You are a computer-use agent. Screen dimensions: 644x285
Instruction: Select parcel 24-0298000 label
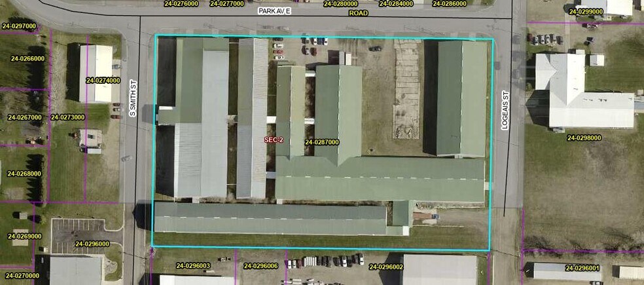(584, 138)
